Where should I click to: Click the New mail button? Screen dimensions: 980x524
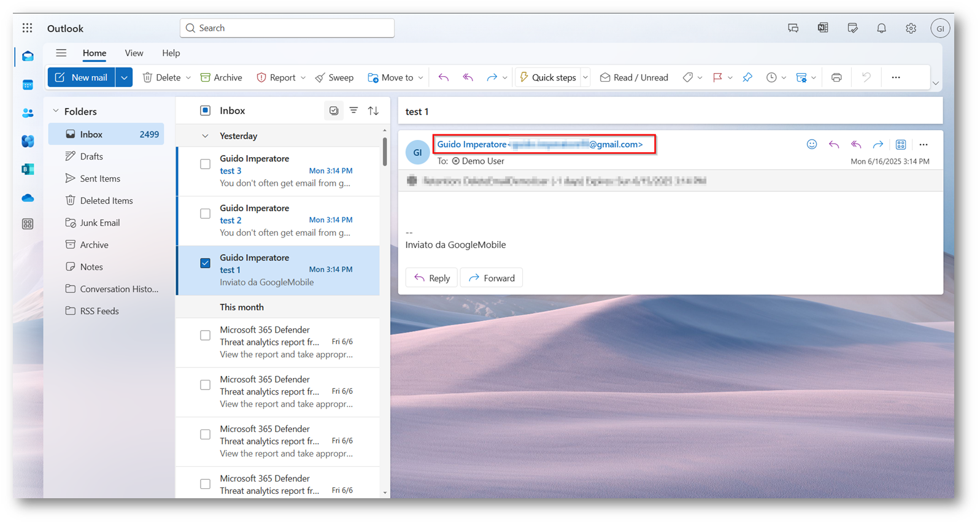[82, 77]
